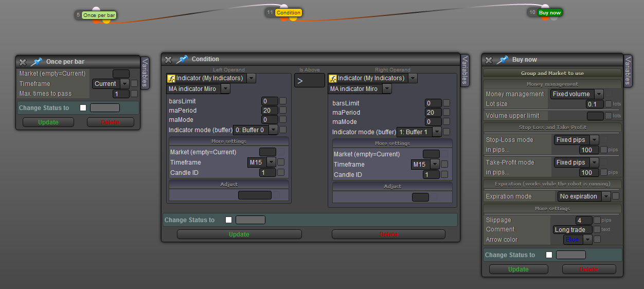Click the Slippage value field
The width and height of the screenshot is (644, 289).
tap(583, 220)
